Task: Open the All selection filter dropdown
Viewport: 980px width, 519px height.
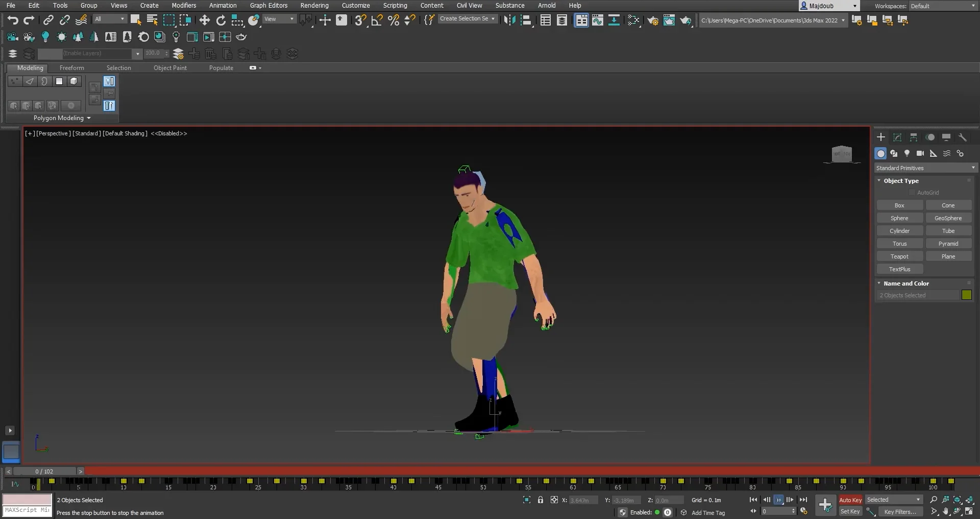Action: pyautogui.click(x=110, y=19)
